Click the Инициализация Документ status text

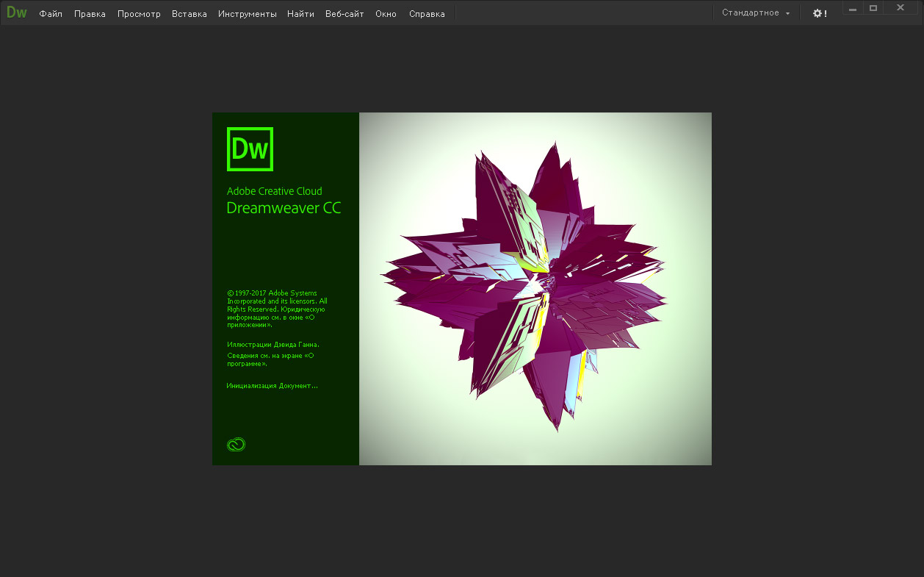click(x=272, y=386)
